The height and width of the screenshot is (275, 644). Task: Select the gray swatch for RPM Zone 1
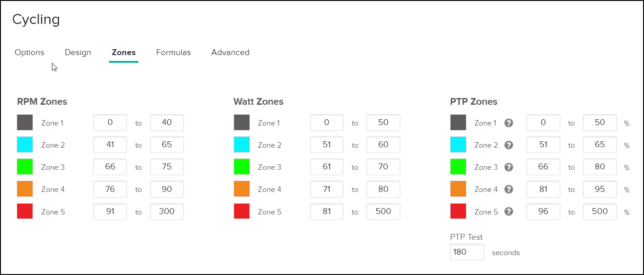(x=25, y=122)
